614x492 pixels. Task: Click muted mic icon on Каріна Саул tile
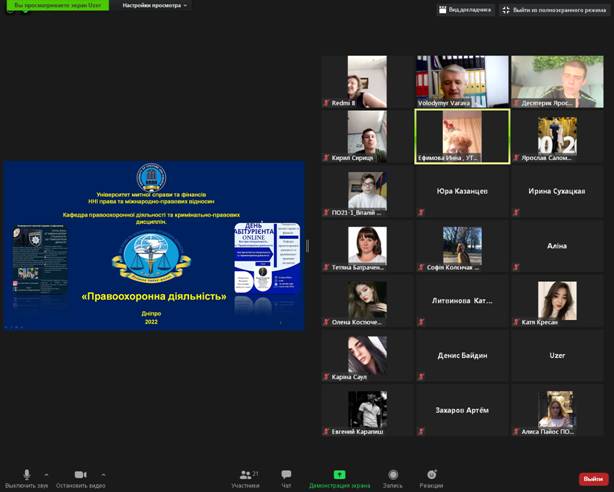pos(326,377)
